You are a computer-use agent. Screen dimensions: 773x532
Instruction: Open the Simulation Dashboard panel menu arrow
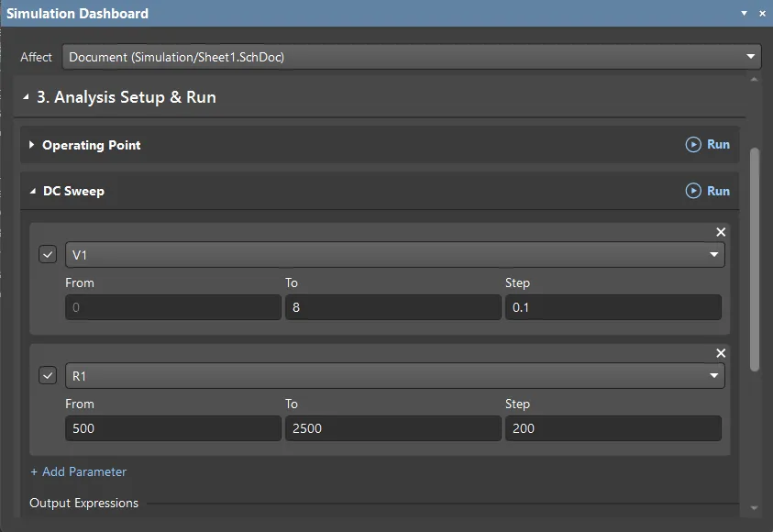[744, 13]
